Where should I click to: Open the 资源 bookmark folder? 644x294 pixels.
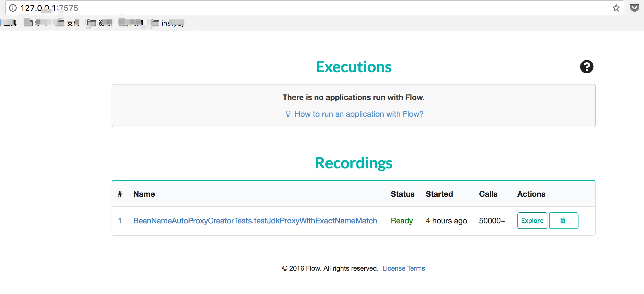pos(100,23)
